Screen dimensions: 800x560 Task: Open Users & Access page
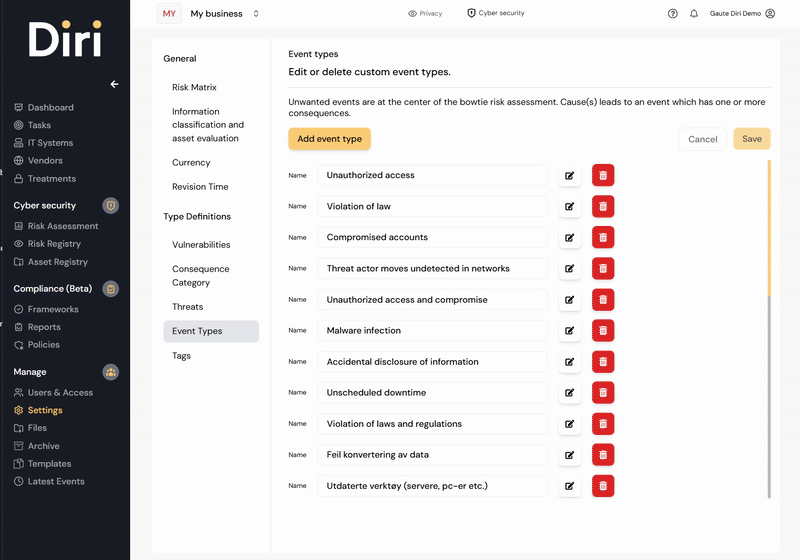[x=54, y=392]
